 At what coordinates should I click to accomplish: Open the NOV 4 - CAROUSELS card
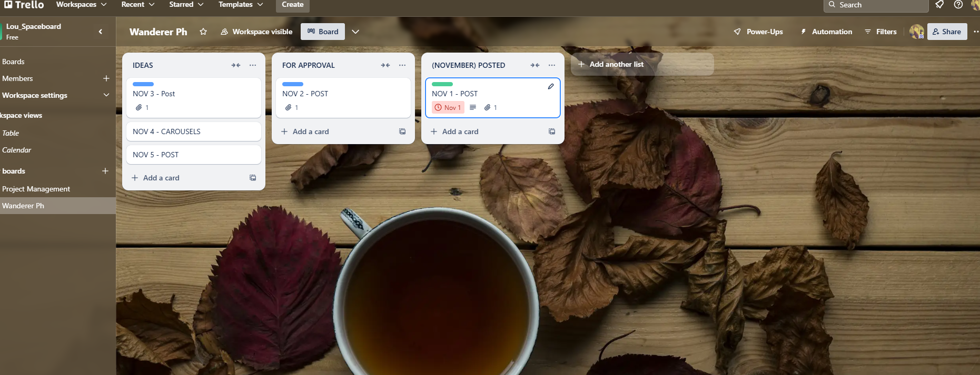[x=194, y=131]
